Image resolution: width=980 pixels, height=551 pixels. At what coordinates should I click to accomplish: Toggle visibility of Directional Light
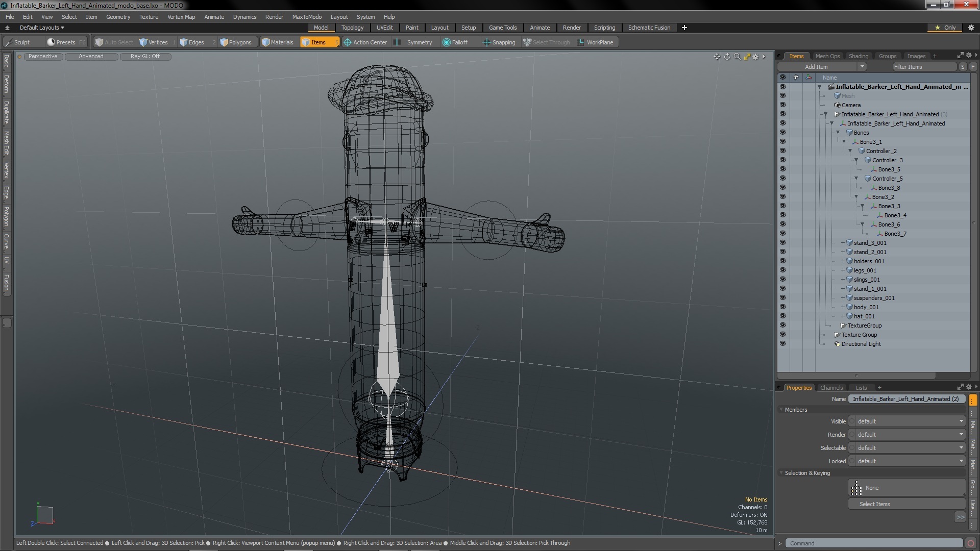782,344
